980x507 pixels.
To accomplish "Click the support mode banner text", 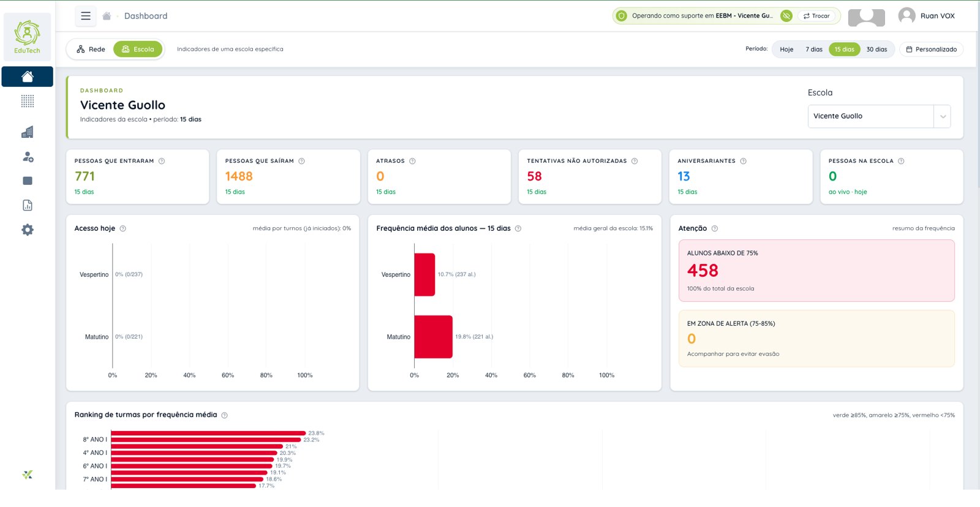I will point(703,16).
